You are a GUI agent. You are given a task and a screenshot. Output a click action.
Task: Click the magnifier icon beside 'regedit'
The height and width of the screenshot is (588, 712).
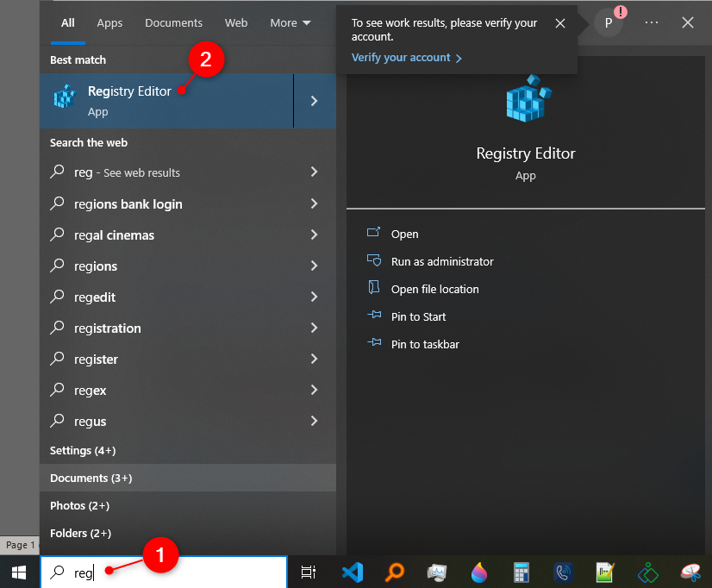57,296
